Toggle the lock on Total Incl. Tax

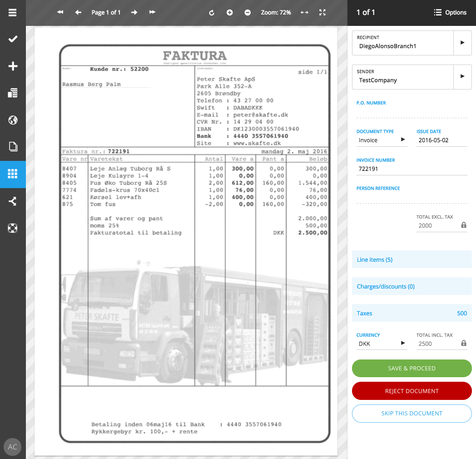(x=463, y=343)
